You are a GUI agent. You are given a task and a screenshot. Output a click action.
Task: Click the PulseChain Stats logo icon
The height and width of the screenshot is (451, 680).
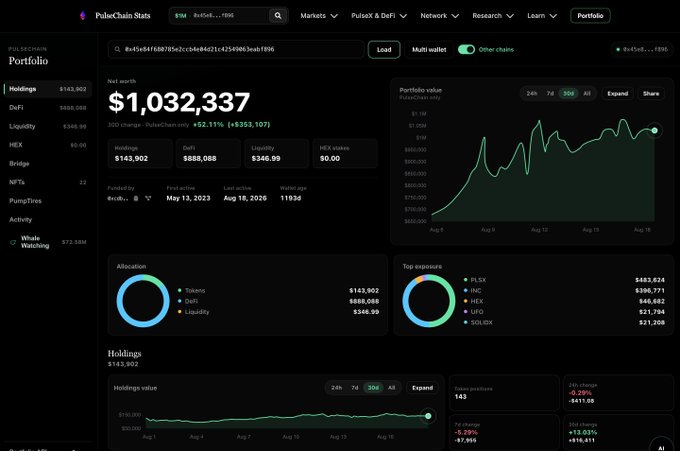point(83,16)
